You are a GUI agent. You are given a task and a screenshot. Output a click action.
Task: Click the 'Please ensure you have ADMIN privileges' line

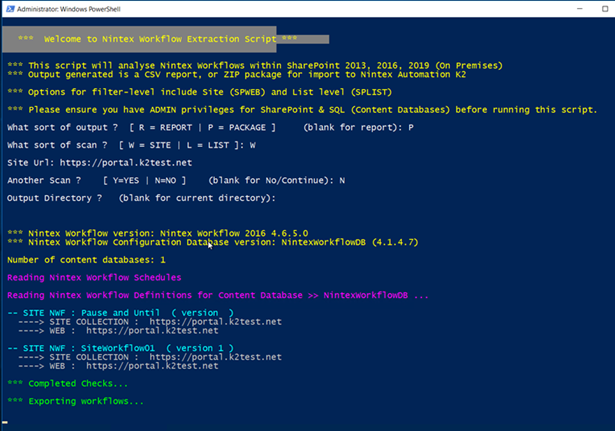coord(302,109)
